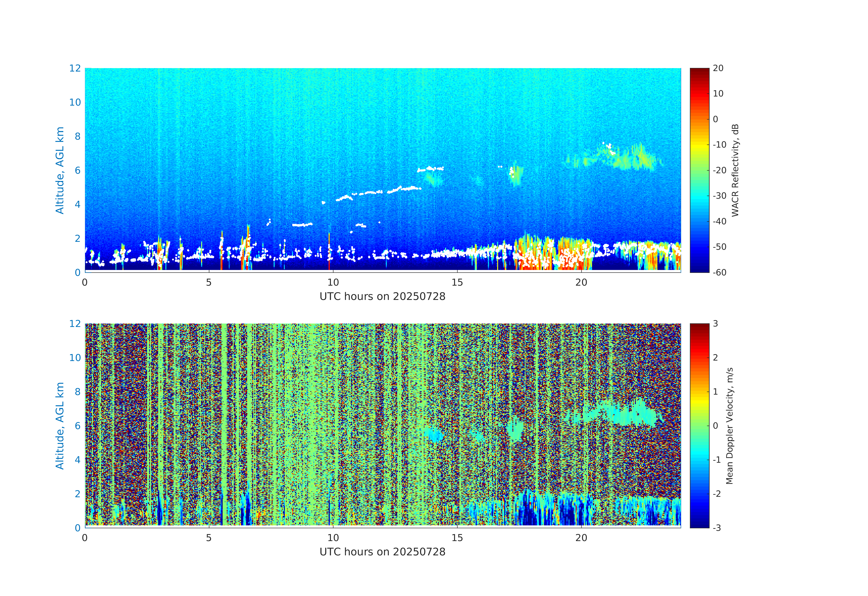The width and height of the screenshot is (868, 596).
Task: Click x-axis tick 5 under the Doppler plot
Action: [x=209, y=538]
